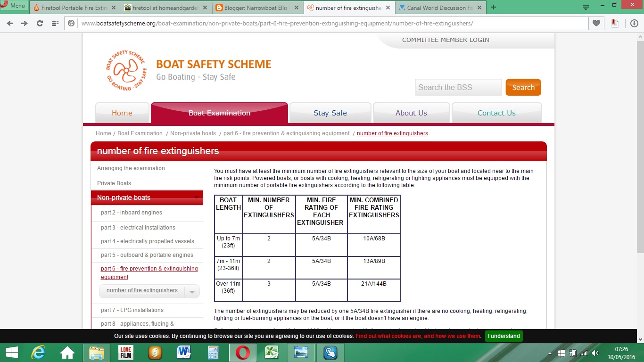Click the red extension icon in toolbar
This screenshot has height=362, width=644.
coord(615,24)
